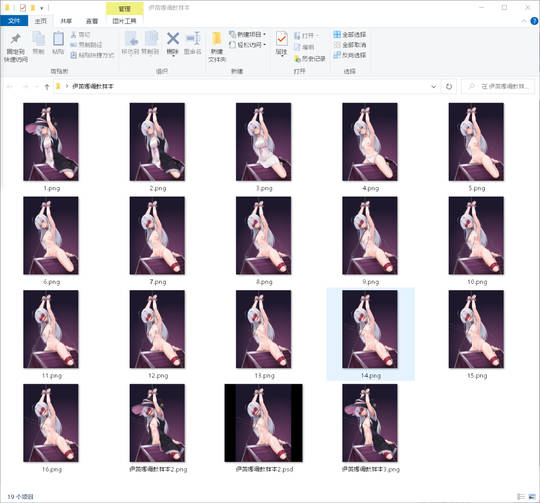The image size is (540, 503).
Task: Click the Edit icon in Open group
Action: pyautogui.click(x=297, y=47)
